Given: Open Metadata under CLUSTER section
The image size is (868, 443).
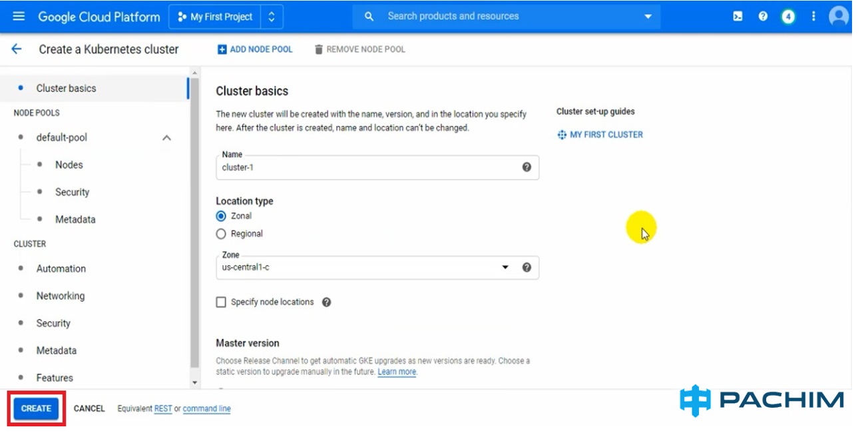Looking at the screenshot, I should pyautogui.click(x=57, y=350).
